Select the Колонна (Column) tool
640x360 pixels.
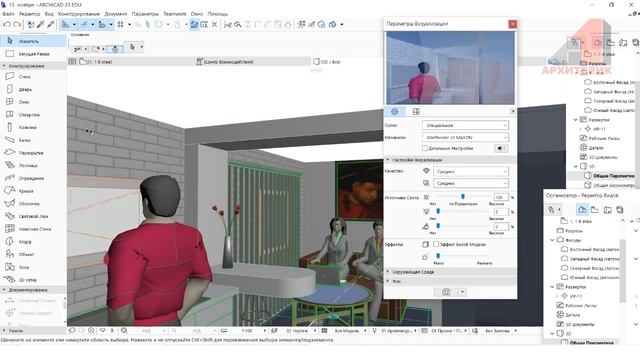pos(33,127)
